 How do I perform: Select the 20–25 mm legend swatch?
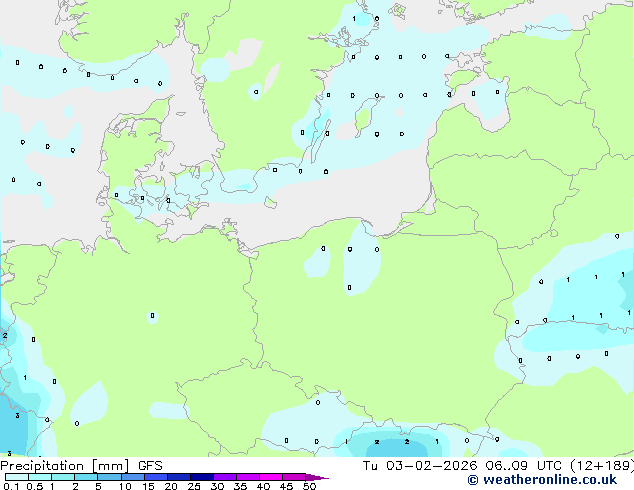pyautogui.click(x=179, y=477)
